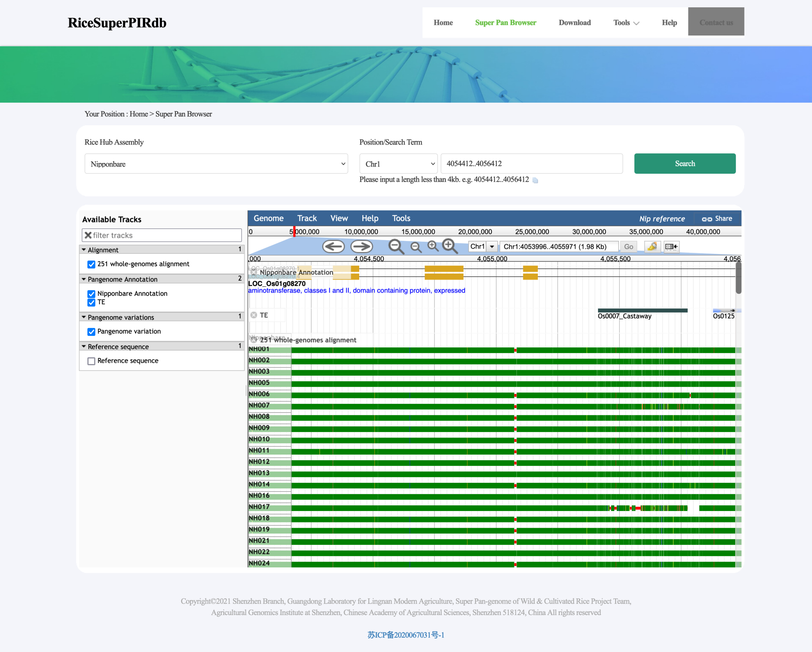Image resolution: width=812 pixels, height=652 pixels.
Task: Pan right with the right arrow icon
Action: 361,247
